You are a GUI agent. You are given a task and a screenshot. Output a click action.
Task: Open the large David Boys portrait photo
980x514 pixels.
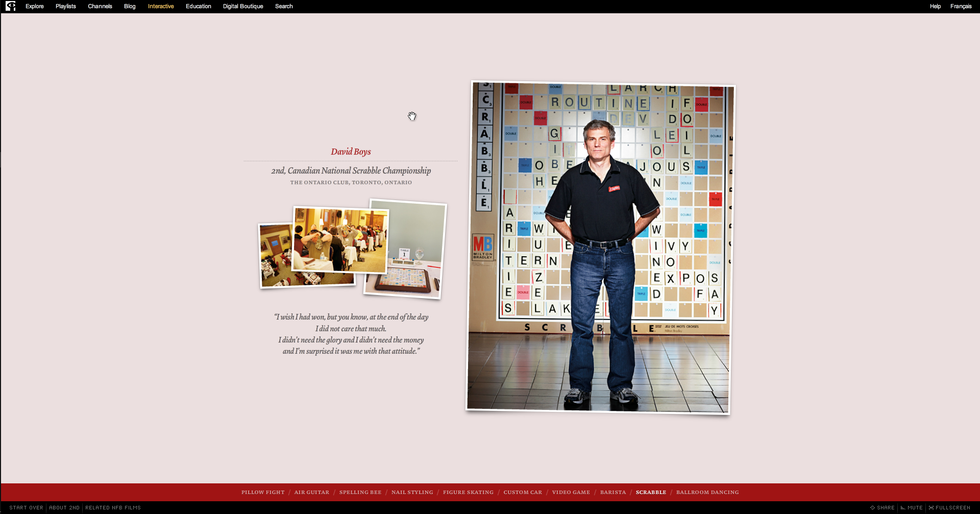pyautogui.click(x=601, y=248)
